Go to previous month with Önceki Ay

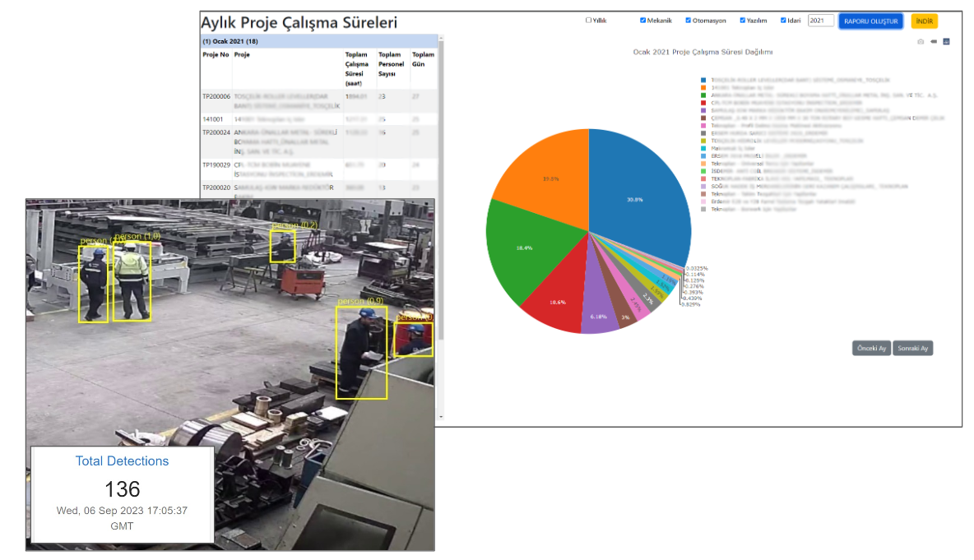pos(871,349)
